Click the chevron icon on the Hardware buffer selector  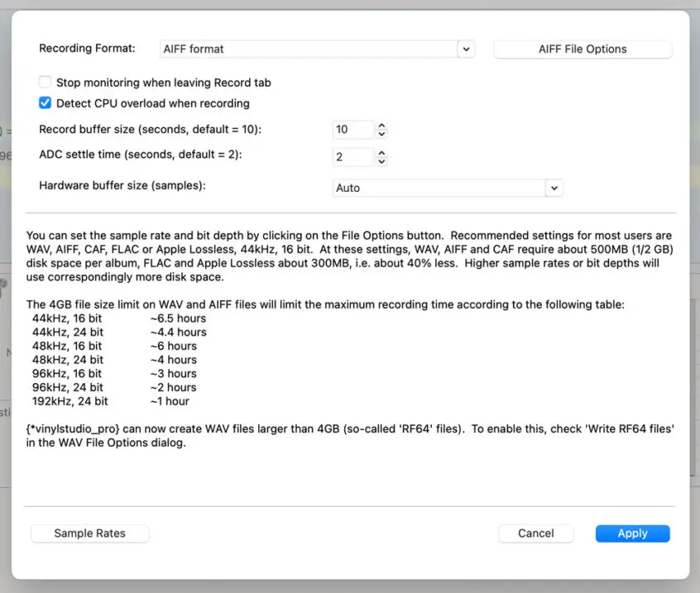(x=554, y=188)
